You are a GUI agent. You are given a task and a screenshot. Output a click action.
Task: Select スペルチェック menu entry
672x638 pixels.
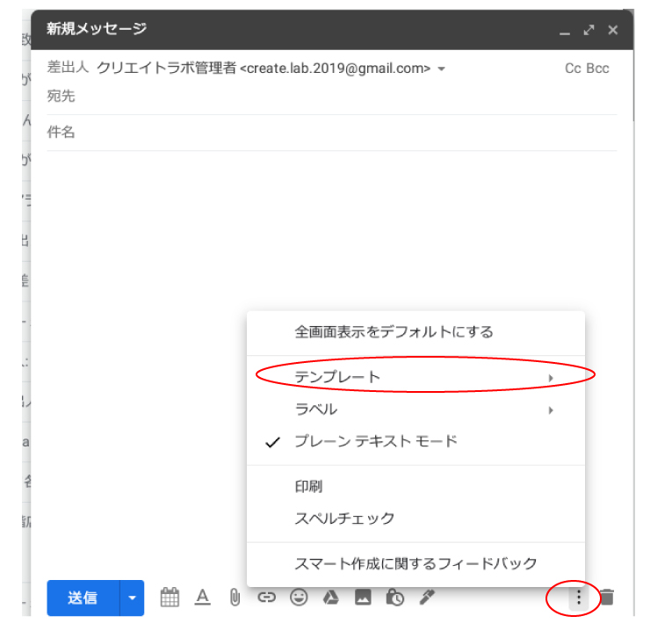coord(344,518)
